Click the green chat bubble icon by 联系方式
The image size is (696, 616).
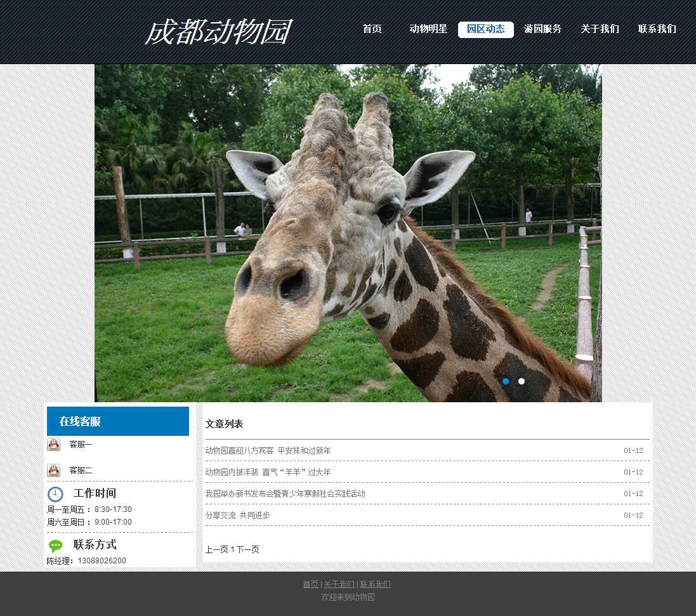tap(56, 546)
